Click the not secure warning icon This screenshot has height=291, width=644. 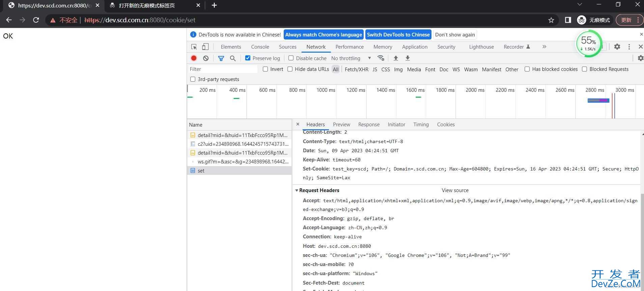click(53, 20)
